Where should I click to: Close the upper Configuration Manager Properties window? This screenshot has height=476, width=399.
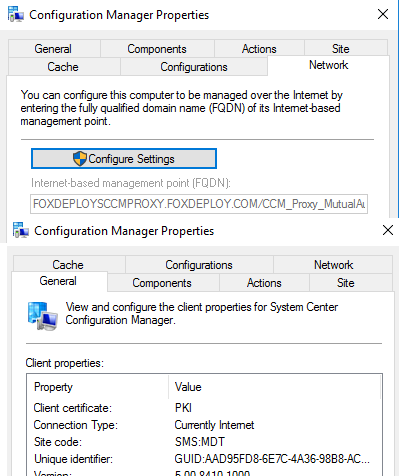[x=383, y=14]
